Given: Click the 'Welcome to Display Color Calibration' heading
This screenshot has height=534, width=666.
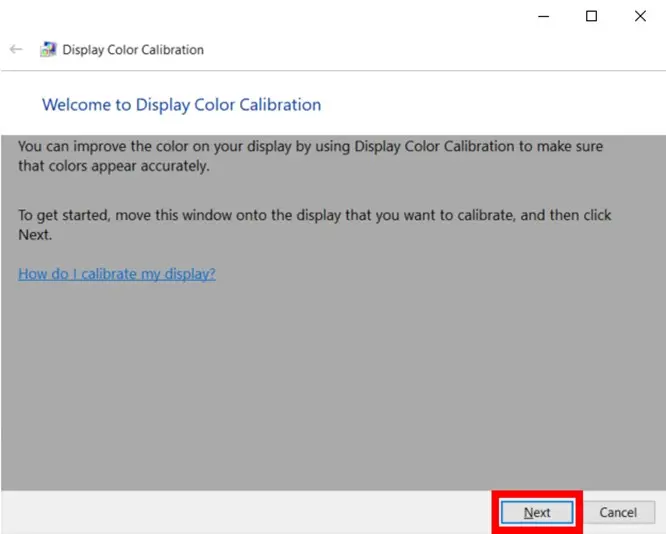Looking at the screenshot, I should pyautogui.click(x=181, y=104).
